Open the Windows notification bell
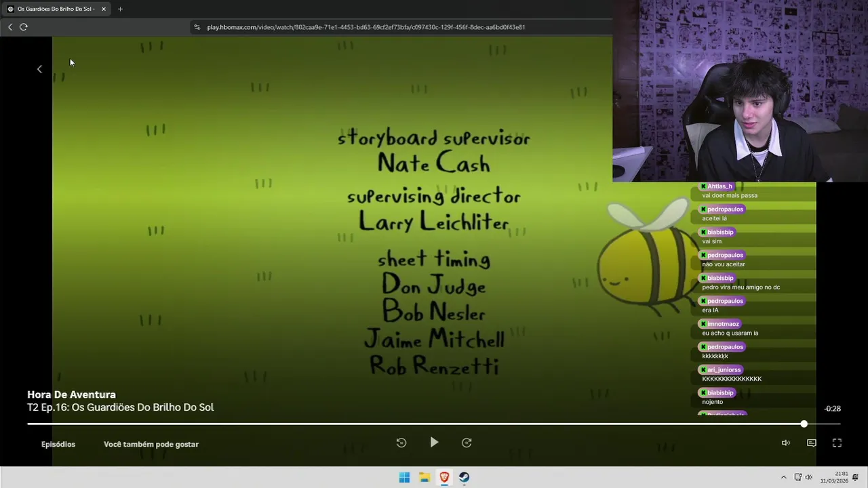The width and height of the screenshot is (868, 488). coord(856,477)
